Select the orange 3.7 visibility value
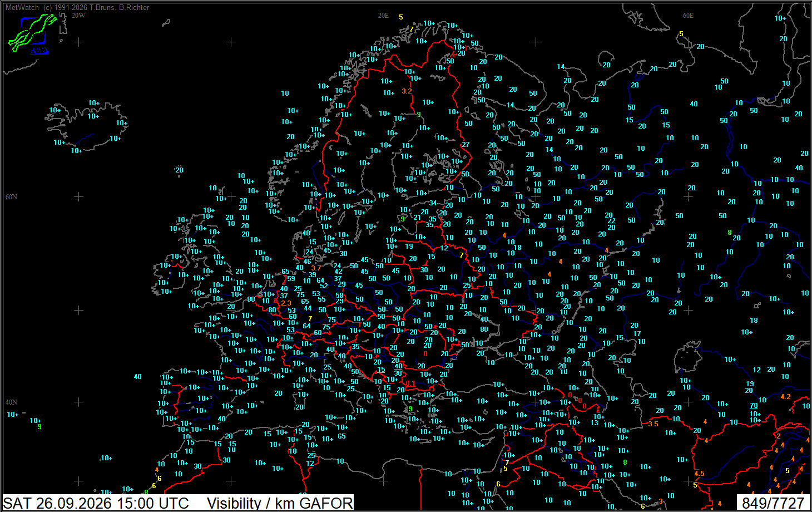 pyautogui.click(x=316, y=268)
